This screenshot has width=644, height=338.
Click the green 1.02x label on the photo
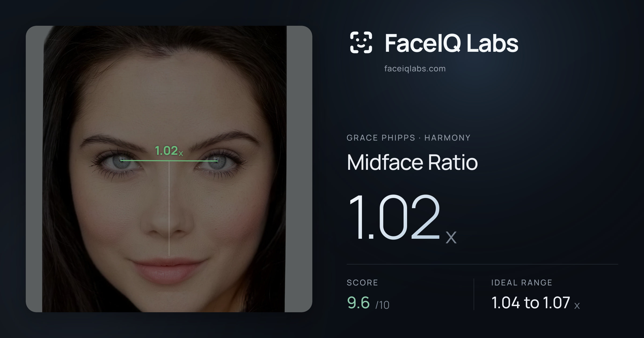tap(169, 150)
